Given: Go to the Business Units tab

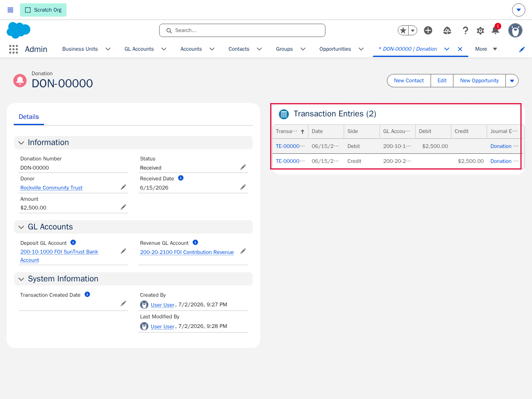Looking at the screenshot, I should (80, 49).
